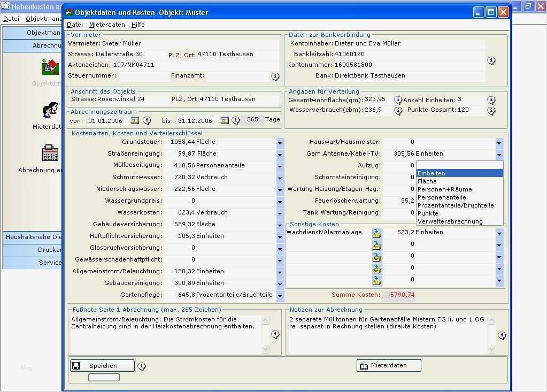Click Mieterdaten button at bottom

[389, 365]
